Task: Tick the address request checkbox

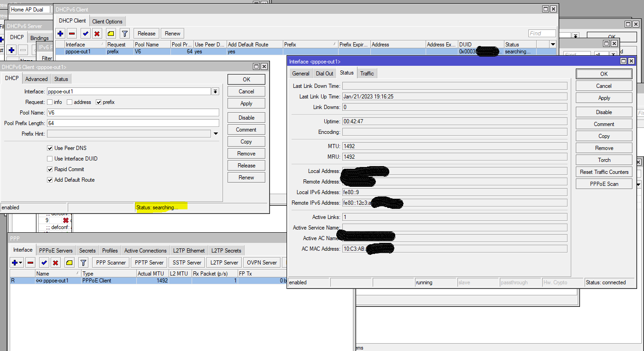Action: coord(70,102)
